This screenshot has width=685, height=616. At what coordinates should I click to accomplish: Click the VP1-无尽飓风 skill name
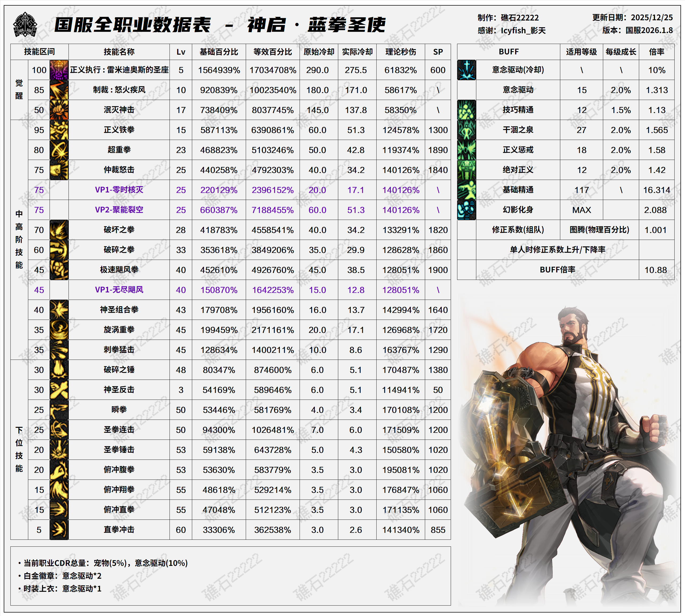119,290
